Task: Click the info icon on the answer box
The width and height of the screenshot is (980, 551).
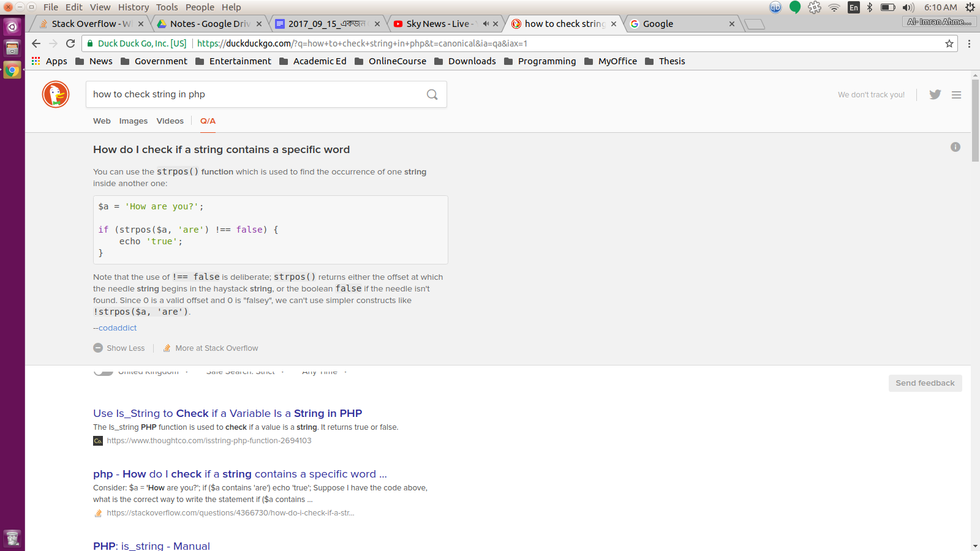Action: [956, 147]
